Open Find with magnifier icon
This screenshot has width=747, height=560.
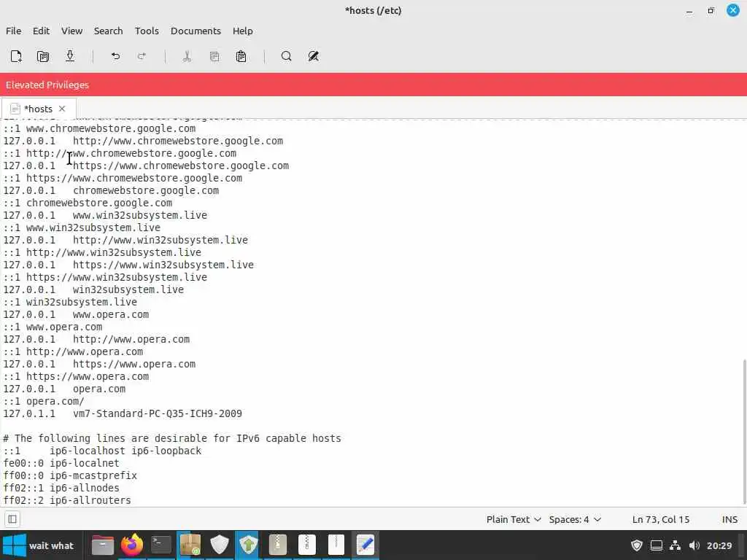(286, 56)
